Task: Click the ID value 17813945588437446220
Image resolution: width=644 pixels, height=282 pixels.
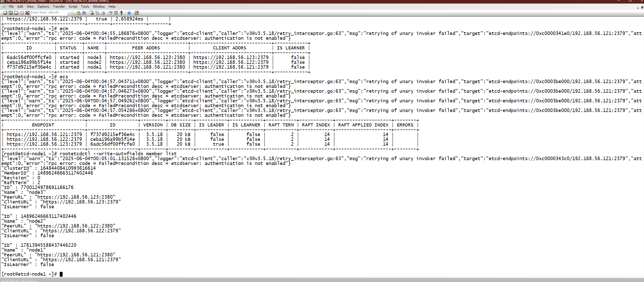Action: pos(49,245)
